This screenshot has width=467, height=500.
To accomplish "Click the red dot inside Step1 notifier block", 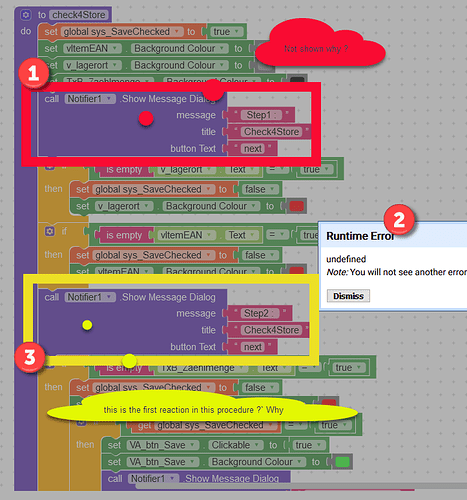I will coord(146,118).
